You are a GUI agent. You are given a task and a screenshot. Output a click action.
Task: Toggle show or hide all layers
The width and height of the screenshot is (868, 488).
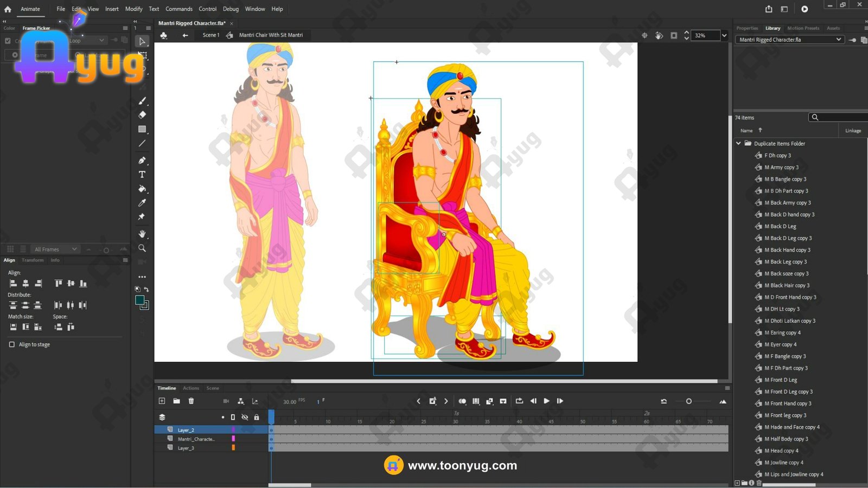click(245, 417)
